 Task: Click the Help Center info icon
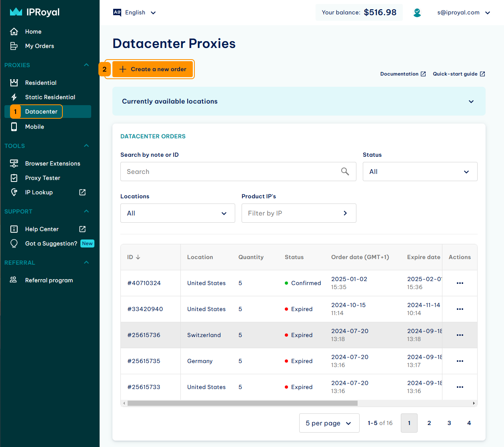[14, 229]
